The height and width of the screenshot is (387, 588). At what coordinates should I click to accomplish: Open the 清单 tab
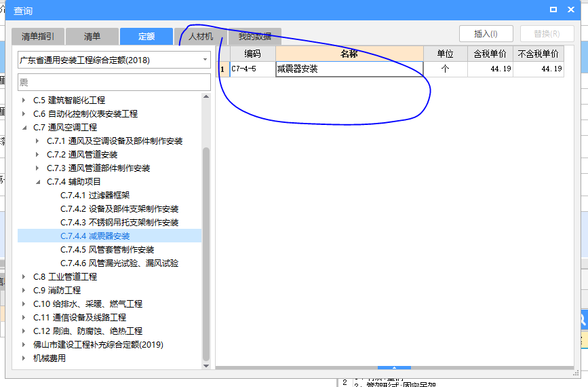coord(92,37)
